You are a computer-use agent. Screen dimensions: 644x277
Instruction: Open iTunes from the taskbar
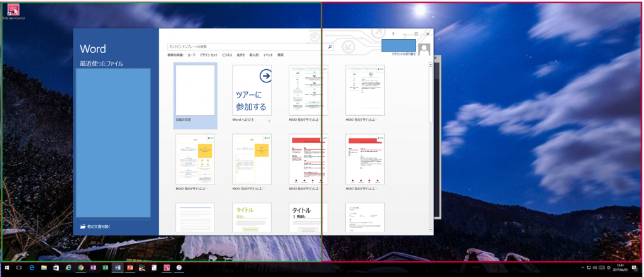coord(179,268)
